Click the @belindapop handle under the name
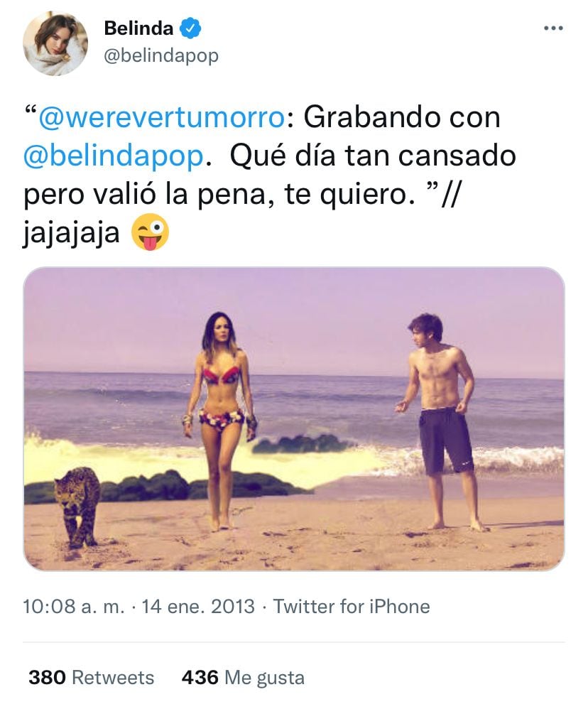Image resolution: width=588 pixels, height=709 pixels. click(x=161, y=56)
